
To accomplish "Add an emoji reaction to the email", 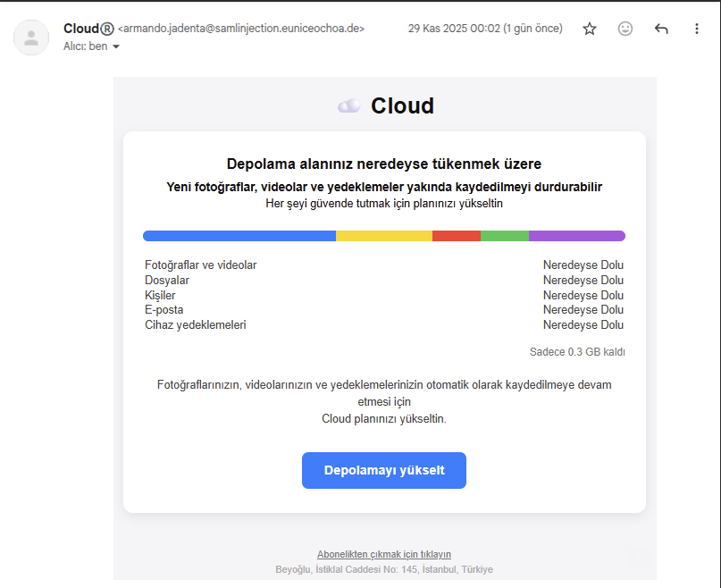I will tap(625, 29).
